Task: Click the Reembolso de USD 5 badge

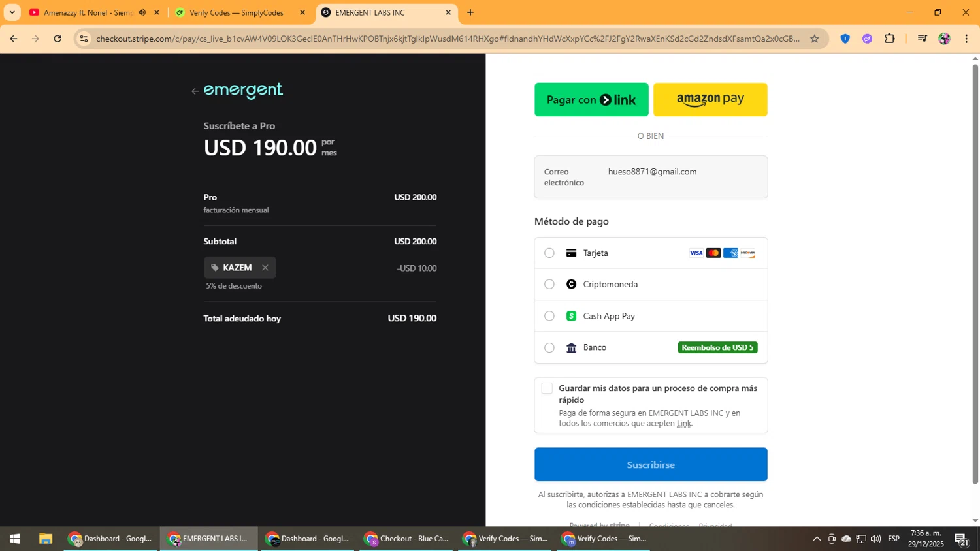Action: tap(717, 348)
